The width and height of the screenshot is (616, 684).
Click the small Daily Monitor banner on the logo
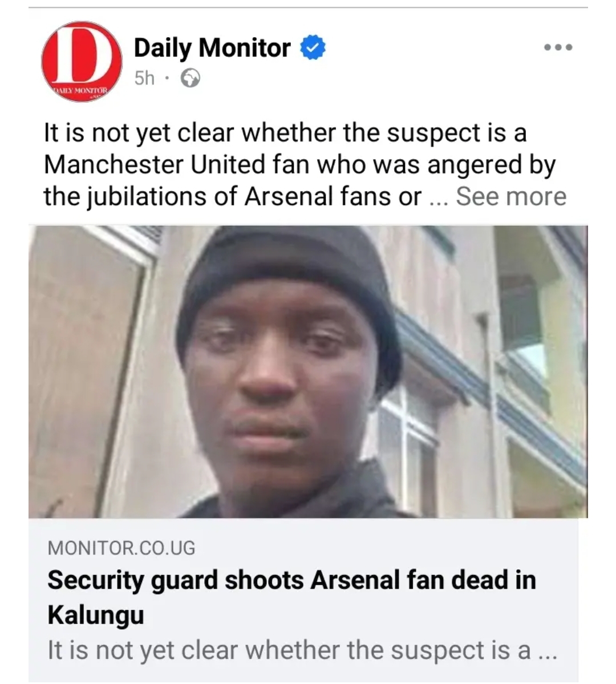click(x=80, y=91)
